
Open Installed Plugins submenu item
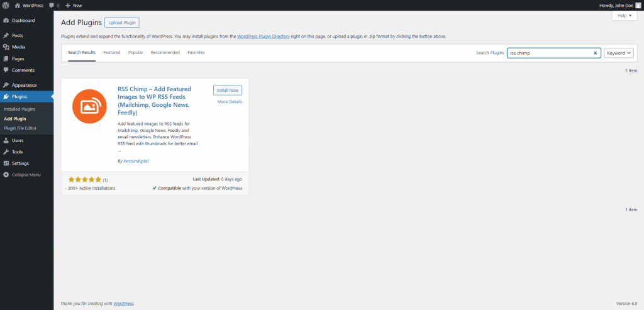19,109
